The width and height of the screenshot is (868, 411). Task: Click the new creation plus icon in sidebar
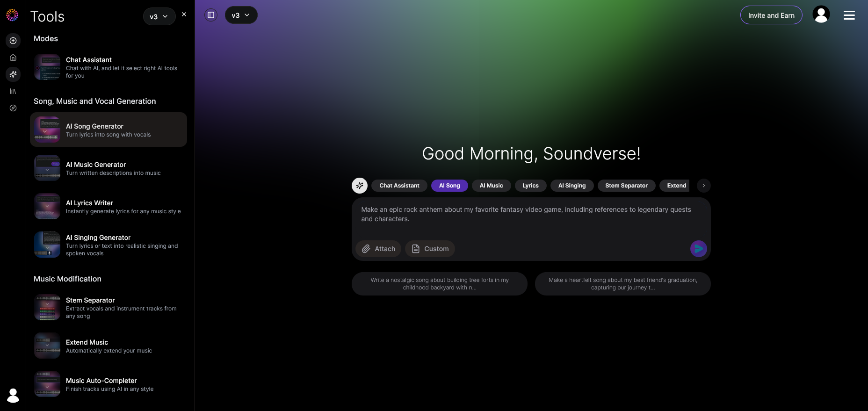tap(13, 41)
